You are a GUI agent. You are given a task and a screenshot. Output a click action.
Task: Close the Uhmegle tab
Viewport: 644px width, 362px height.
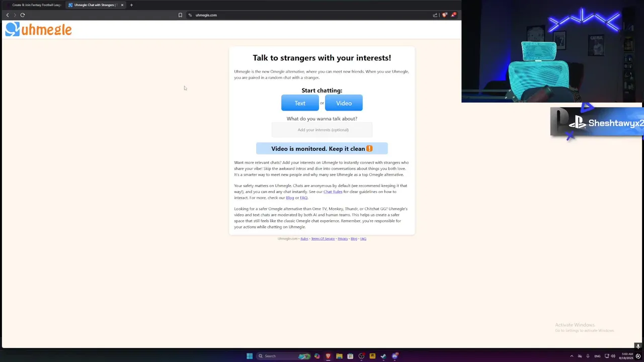pos(122,5)
